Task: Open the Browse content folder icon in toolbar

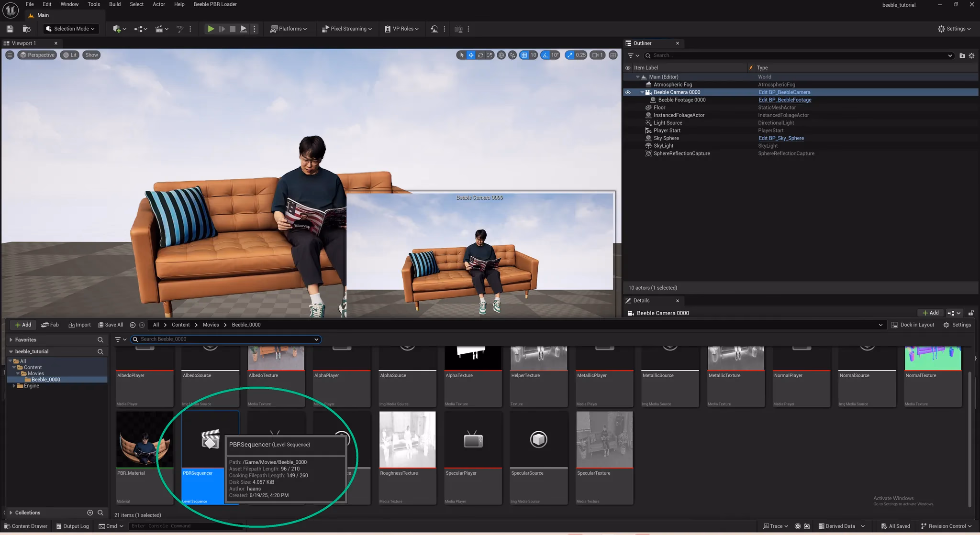Action: pos(27,29)
